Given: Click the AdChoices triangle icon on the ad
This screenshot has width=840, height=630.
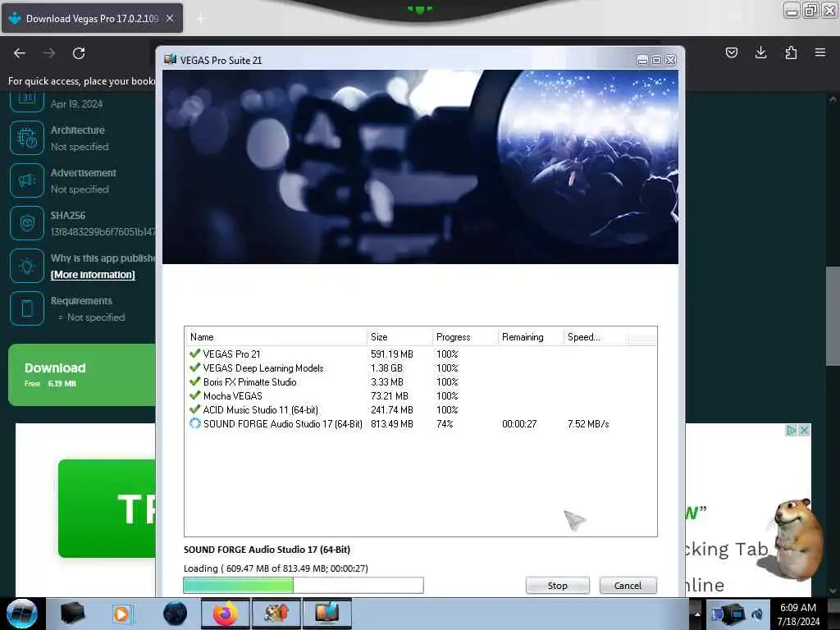Looking at the screenshot, I should [x=792, y=430].
